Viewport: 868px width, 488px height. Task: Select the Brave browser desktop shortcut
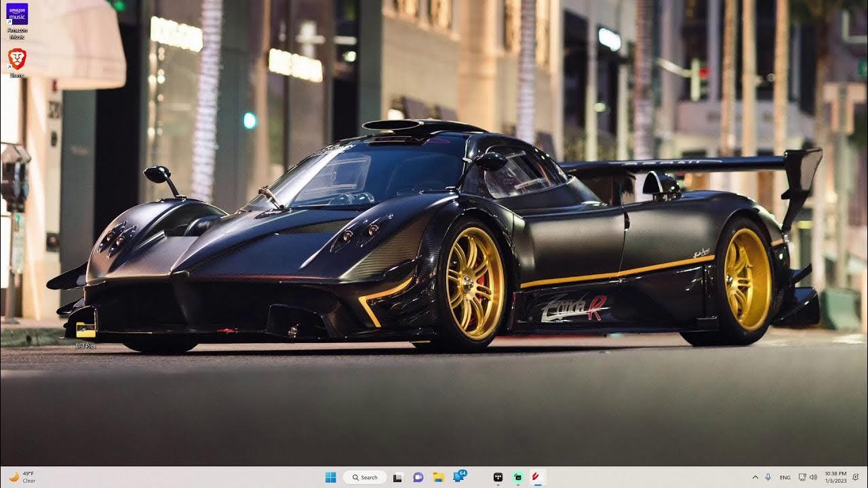(x=17, y=59)
